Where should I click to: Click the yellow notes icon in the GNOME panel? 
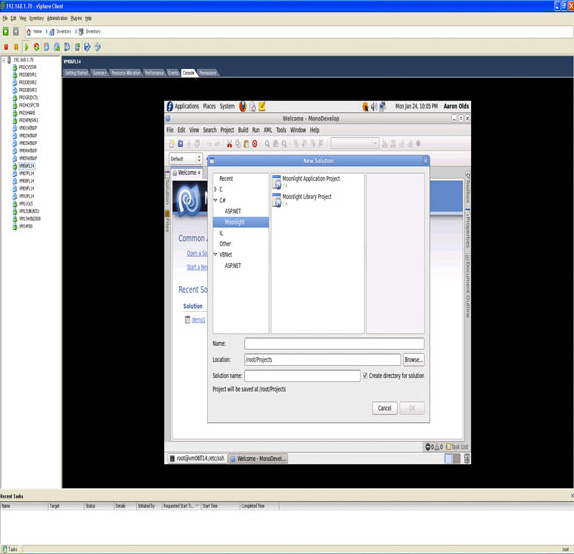pyautogui.click(x=262, y=106)
